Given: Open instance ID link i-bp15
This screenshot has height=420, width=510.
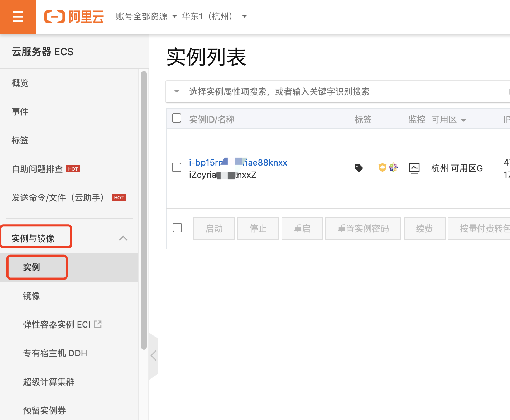Looking at the screenshot, I should pyautogui.click(x=238, y=163).
